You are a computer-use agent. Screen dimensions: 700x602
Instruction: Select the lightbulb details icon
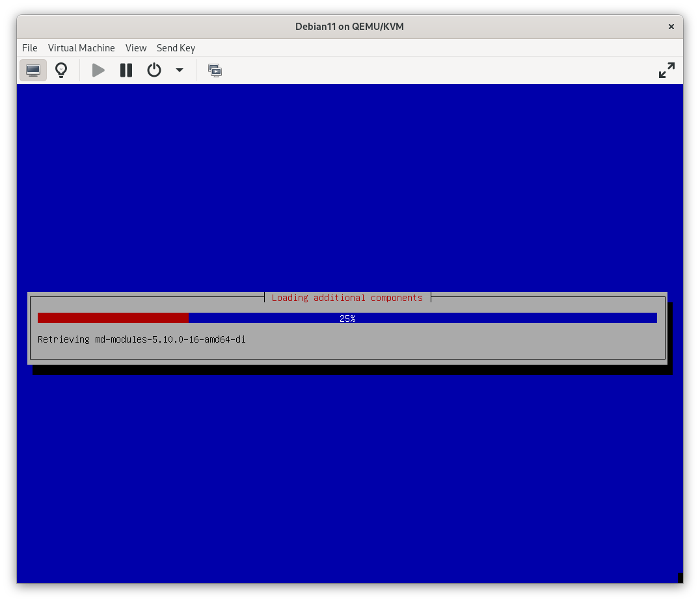point(61,70)
